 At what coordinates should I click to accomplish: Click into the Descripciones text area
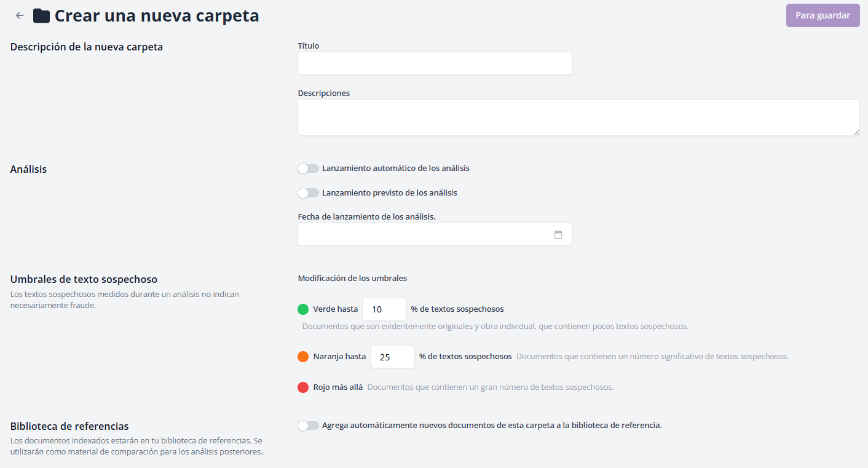click(578, 117)
